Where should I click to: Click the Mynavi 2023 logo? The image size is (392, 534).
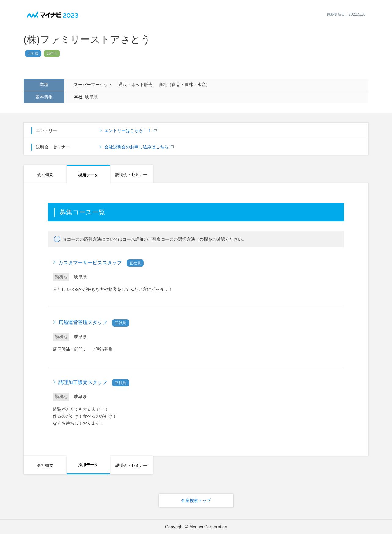[x=53, y=15]
